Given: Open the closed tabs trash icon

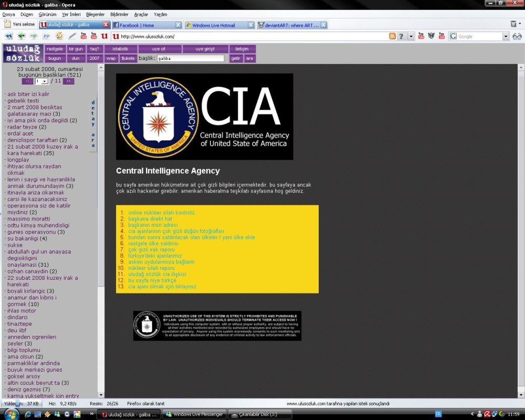Looking at the screenshot, I should pyautogui.click(x=513, y=24).
